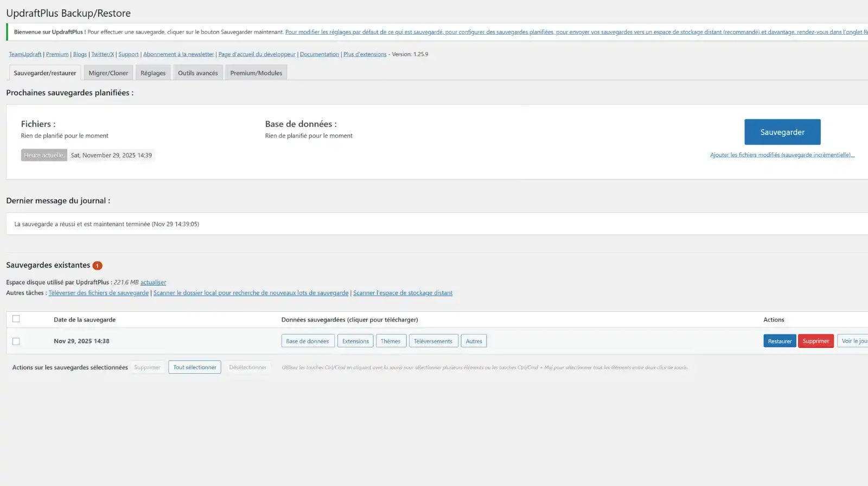The image size is (868, 486).
Task: Download the Base de données backup
Action: [307, 341]
